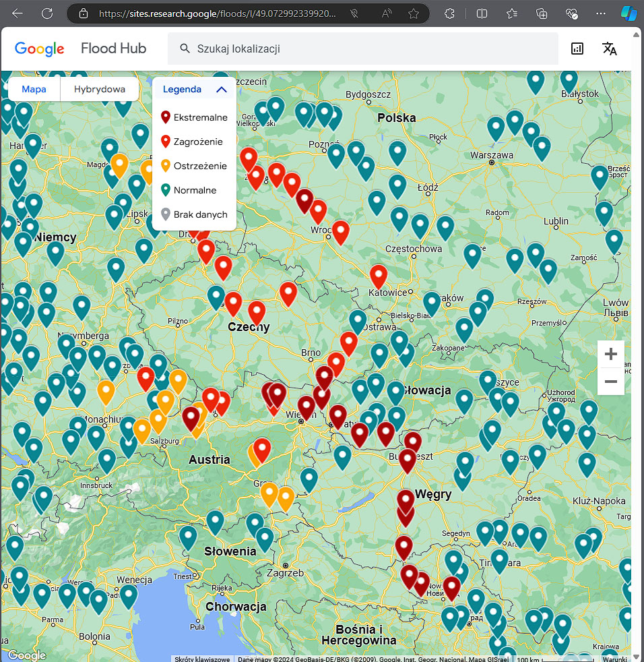Click the teal marker just left of Łódź

pos(397,186)
